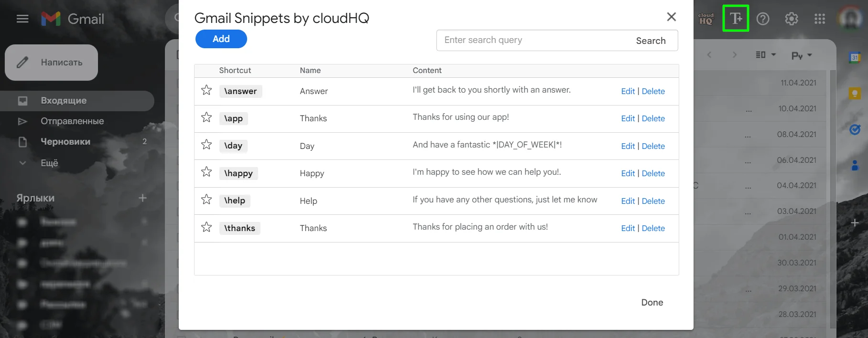Star the \answer snippet
The height and width of the screenshot is (338, 868).
[206, 90]
